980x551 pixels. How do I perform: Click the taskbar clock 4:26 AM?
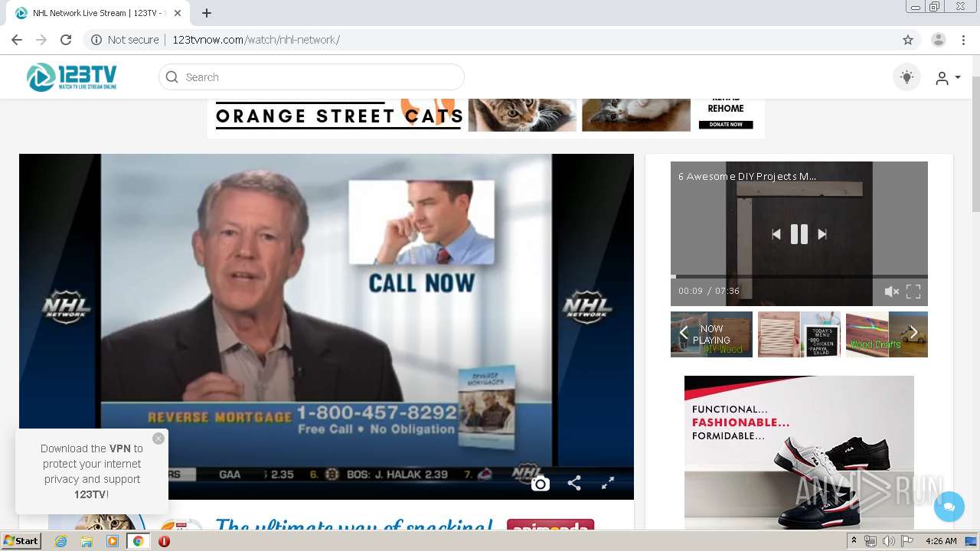[x=941, y=541]
